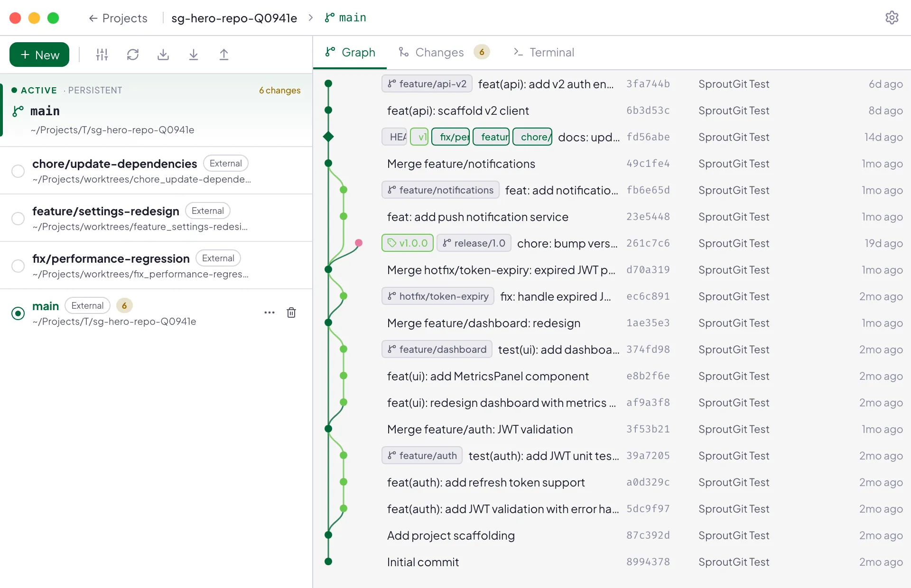Open the Terminal tab

pos(544,52)
